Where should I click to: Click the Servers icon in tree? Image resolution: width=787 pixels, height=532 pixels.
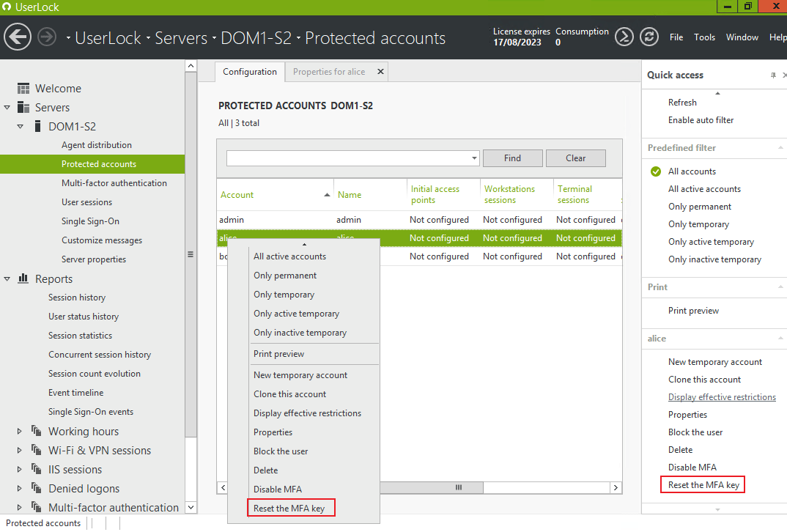(x=23, y=108)
